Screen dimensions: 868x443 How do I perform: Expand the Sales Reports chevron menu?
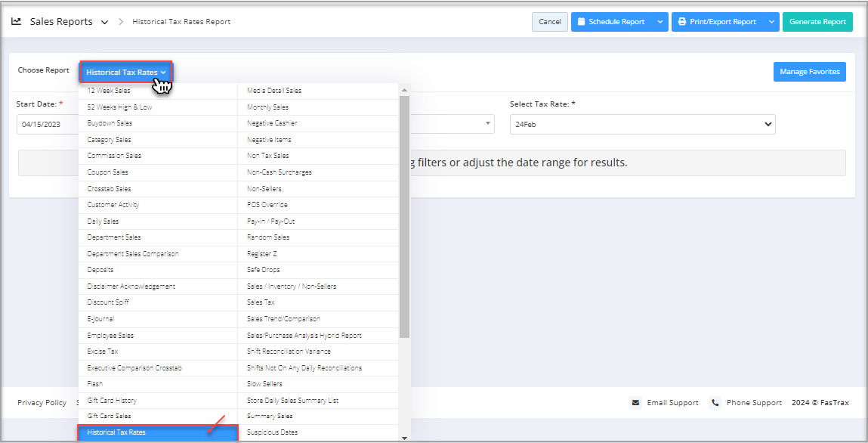click(104, 22)
